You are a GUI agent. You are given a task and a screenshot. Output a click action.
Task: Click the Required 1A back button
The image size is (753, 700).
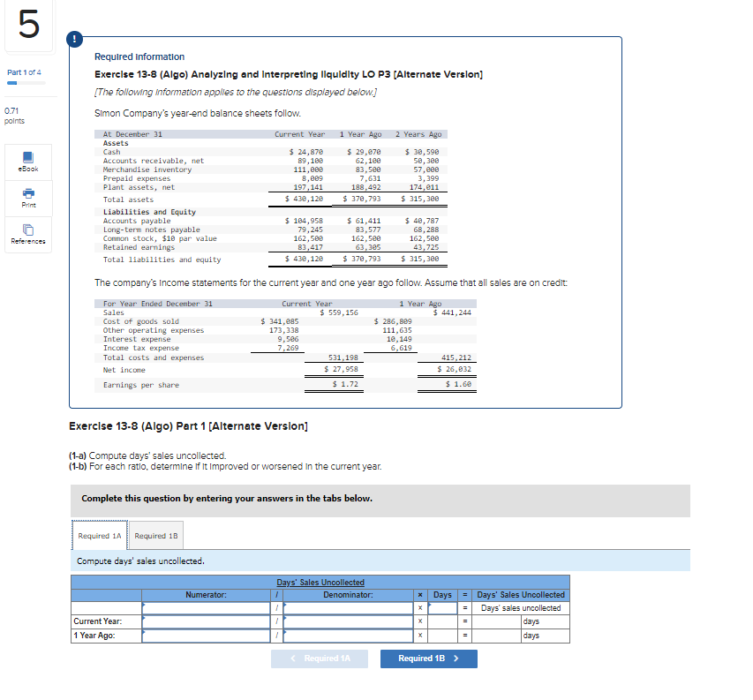coord(320,659)
